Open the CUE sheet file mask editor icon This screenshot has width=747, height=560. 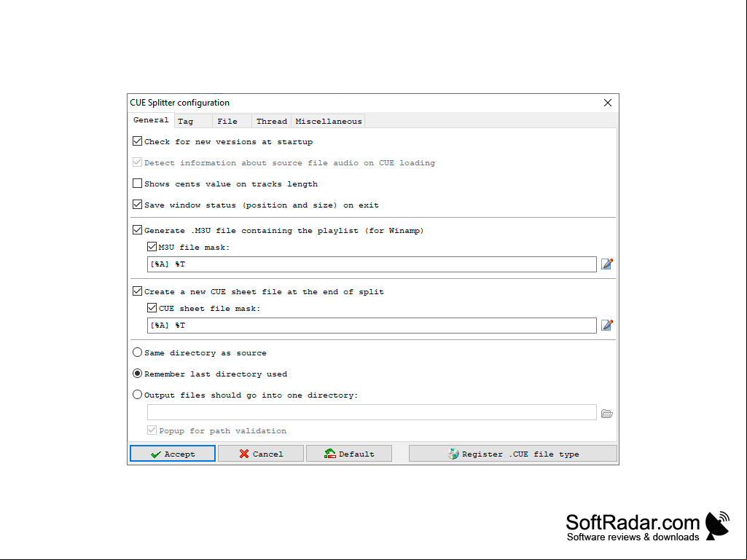pos(606,326)
